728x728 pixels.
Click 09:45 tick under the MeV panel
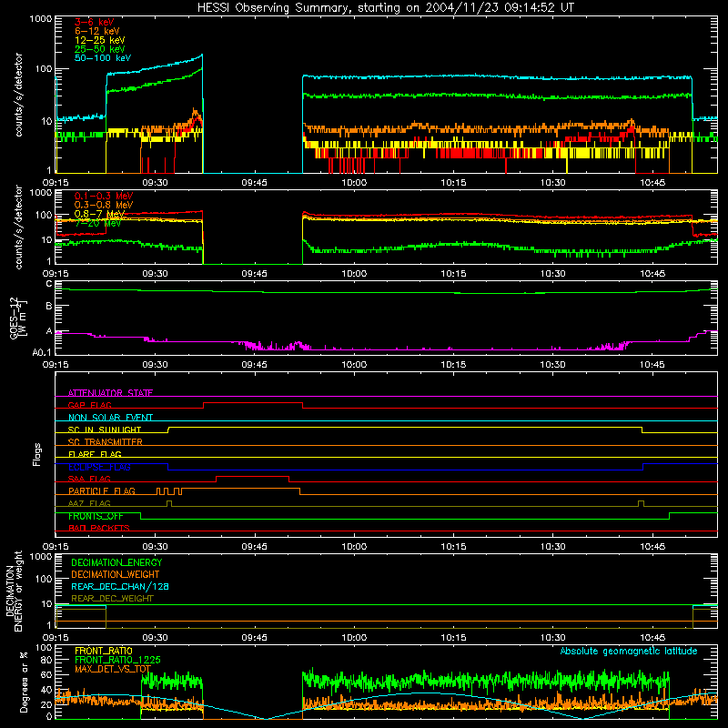tap(255, 274)
